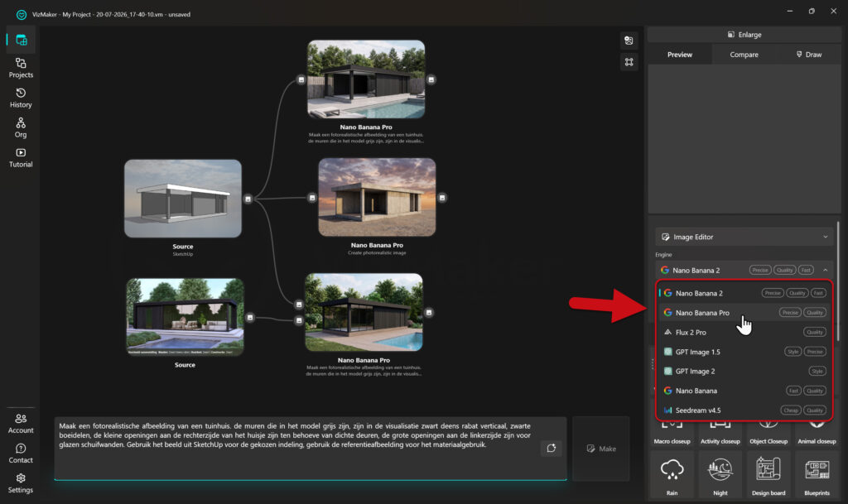
Task: Choose Nano Banana engine option
Action: click(744, 391)
